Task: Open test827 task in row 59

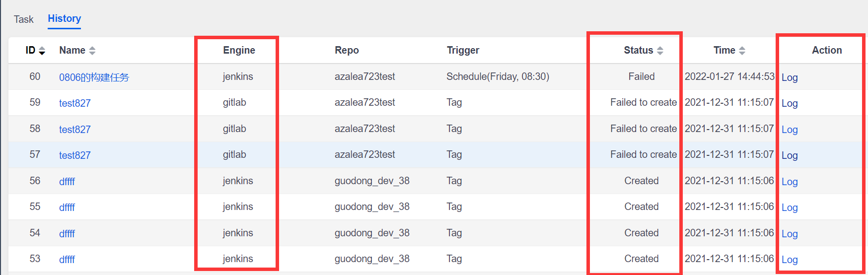Action: (75, 103)
